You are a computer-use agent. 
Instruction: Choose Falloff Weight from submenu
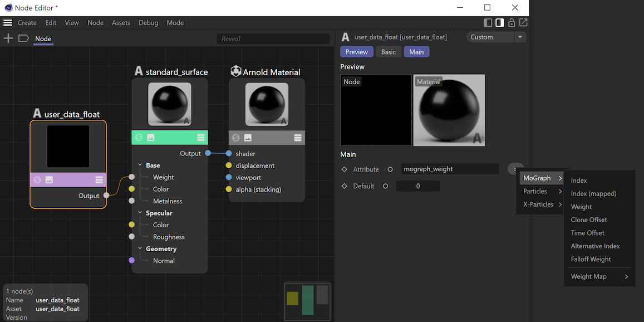[591, 260]
